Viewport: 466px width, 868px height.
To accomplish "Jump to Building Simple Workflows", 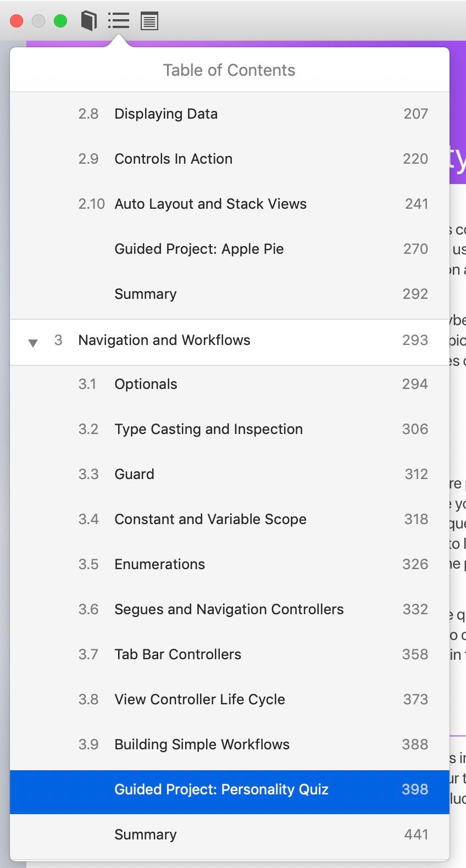I will (x=230, y=744).
